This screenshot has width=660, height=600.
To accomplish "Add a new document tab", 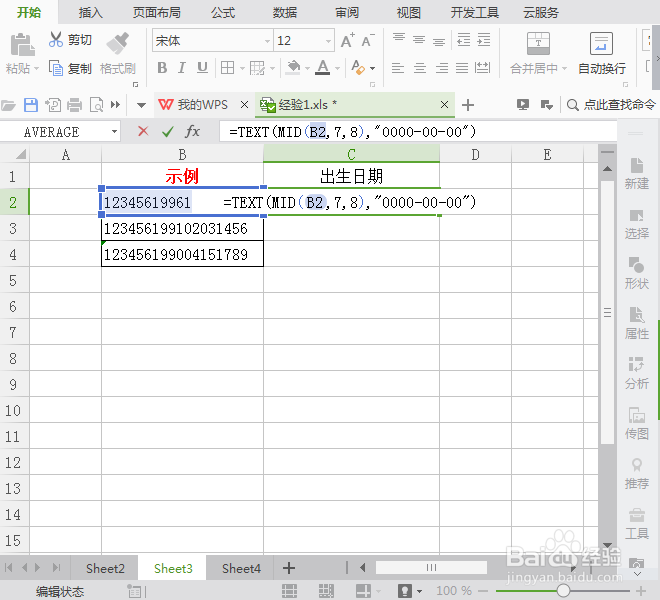I will point(468,105).
